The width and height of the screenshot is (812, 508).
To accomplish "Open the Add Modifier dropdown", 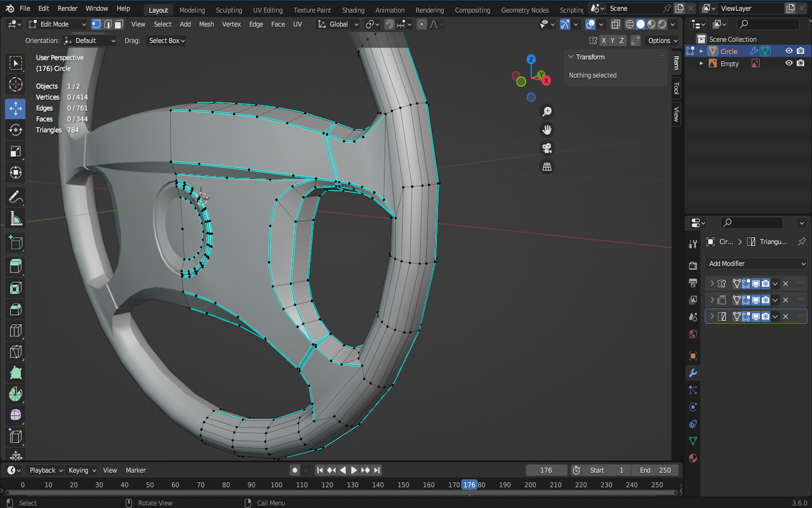I will (756, 264).
